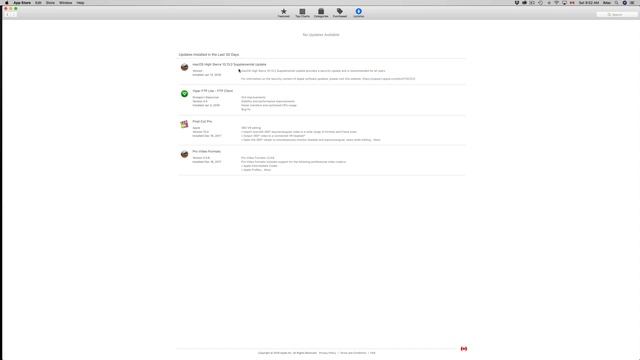The image size is (640, 360).
Task: Click the Pro Video Formats icon
Action: tap(184, 154)
